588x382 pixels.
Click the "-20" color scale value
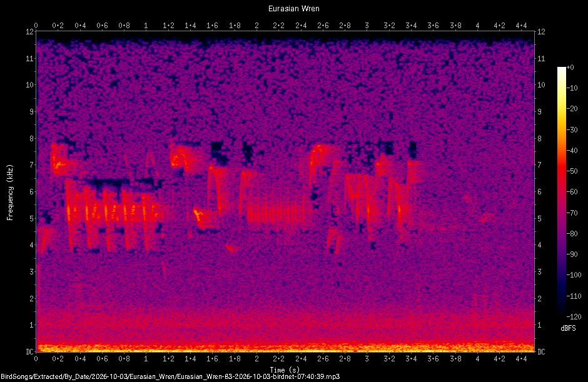[572, 109]
